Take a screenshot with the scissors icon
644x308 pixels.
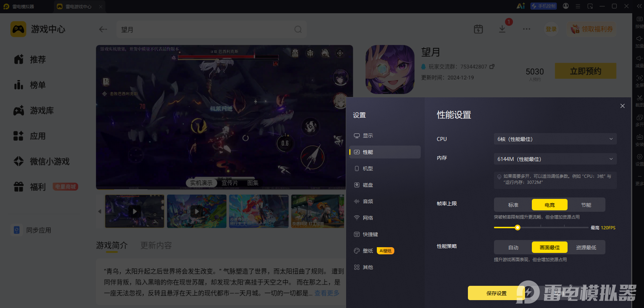click(639, 101)
